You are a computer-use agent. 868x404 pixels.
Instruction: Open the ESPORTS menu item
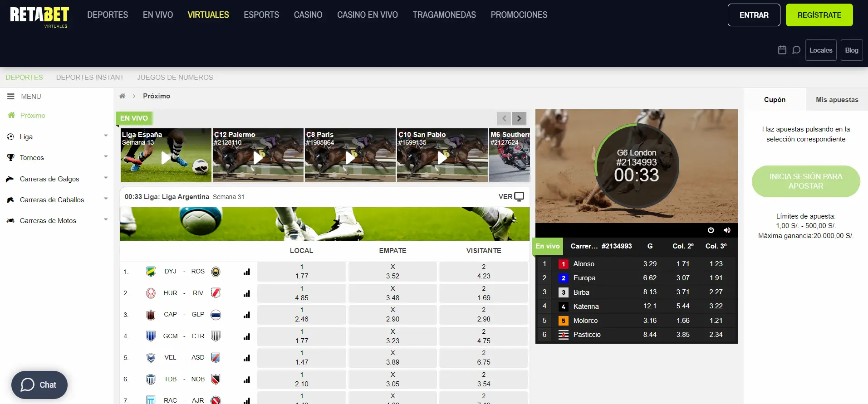pos(261,15)
